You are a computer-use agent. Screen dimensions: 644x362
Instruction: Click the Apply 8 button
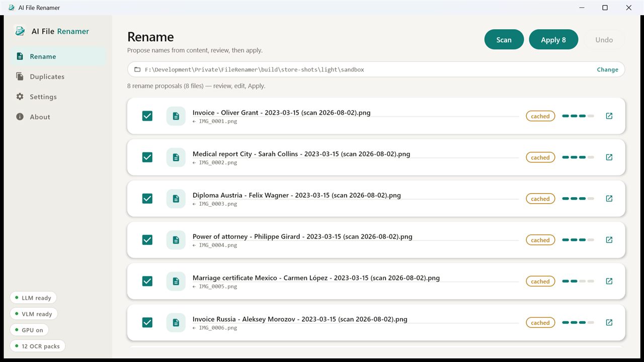point(553,40)
